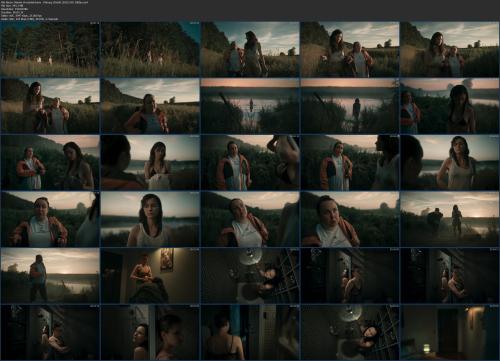The width and height of the screenshot is (500, 361).
Task: Select thumbnail of woman from behind wearing black straps
Action: [x=250, y=332]
